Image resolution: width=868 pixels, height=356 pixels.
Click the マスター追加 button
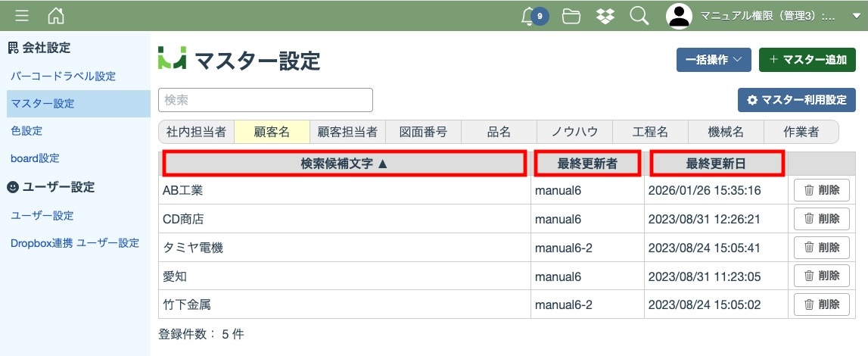coord(807,60)
